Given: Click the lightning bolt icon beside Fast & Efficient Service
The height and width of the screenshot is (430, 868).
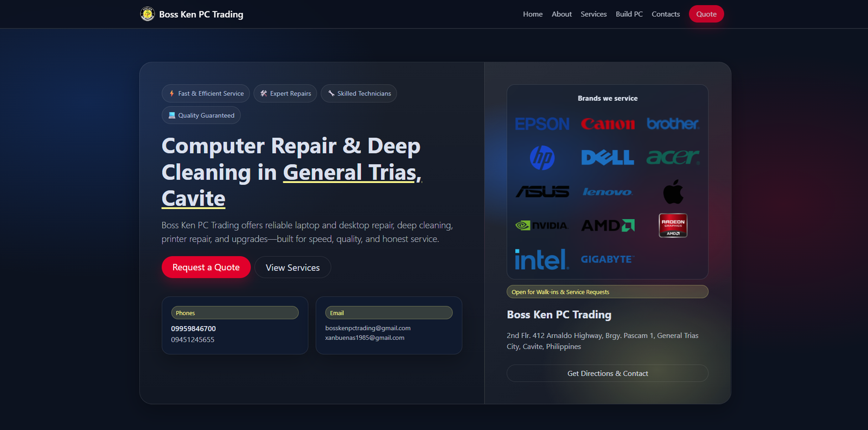Looking at the screenshot, I should pyautogui.click(x=172, y=93).
